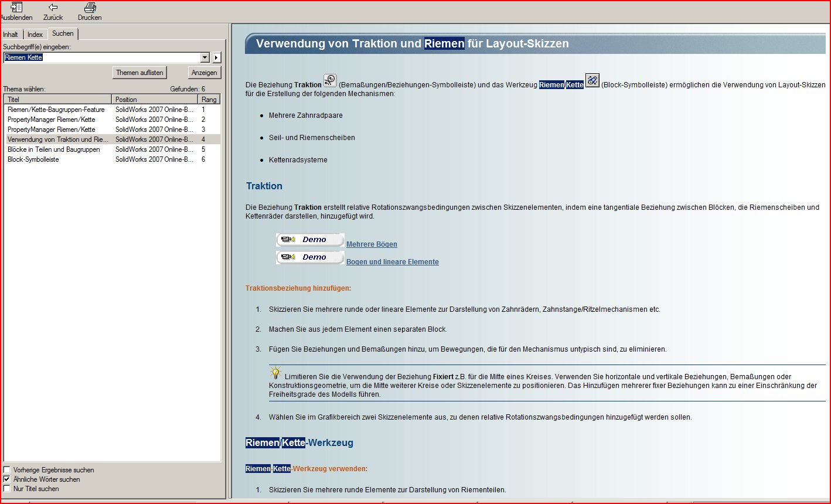Enable Vorherige Ergebnisse suchen checkbox

tap(7, 470)
